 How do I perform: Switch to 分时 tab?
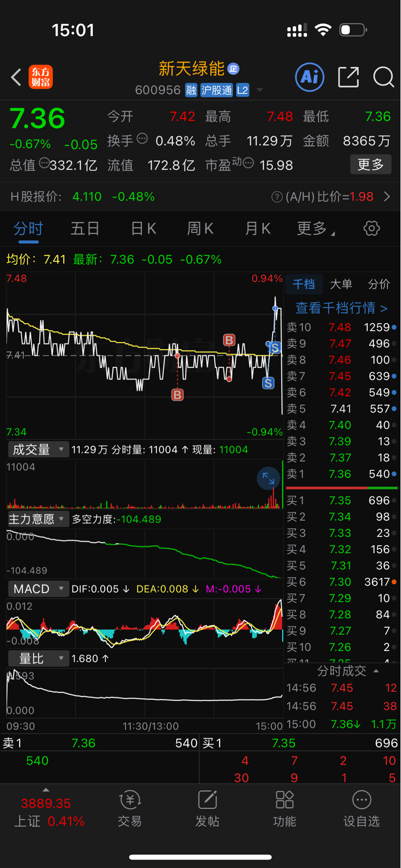coord(28,228)
